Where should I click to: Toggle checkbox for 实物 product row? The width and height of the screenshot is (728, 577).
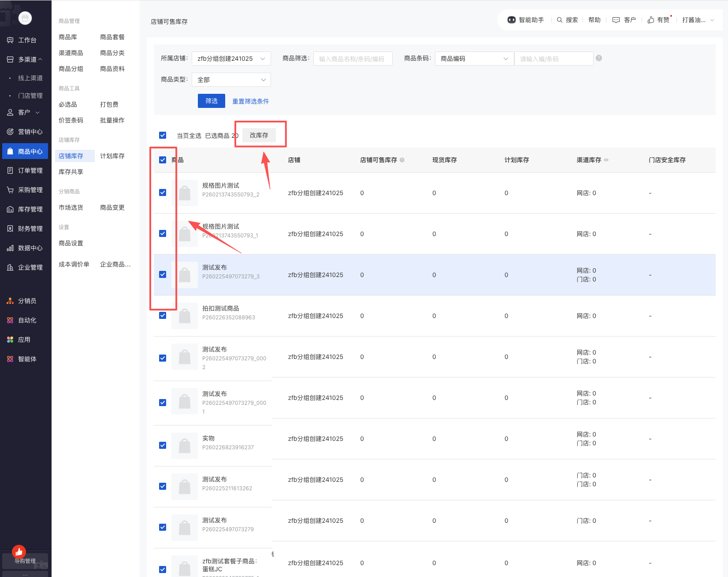(x=163, y=445)
